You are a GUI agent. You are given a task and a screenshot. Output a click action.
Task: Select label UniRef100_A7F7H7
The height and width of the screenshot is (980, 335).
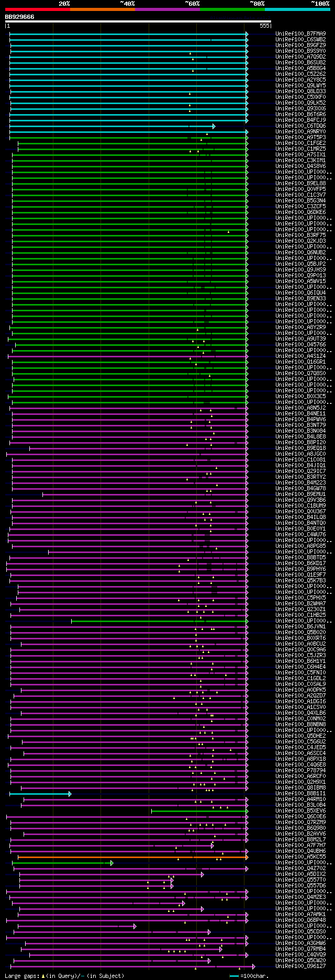300,846
